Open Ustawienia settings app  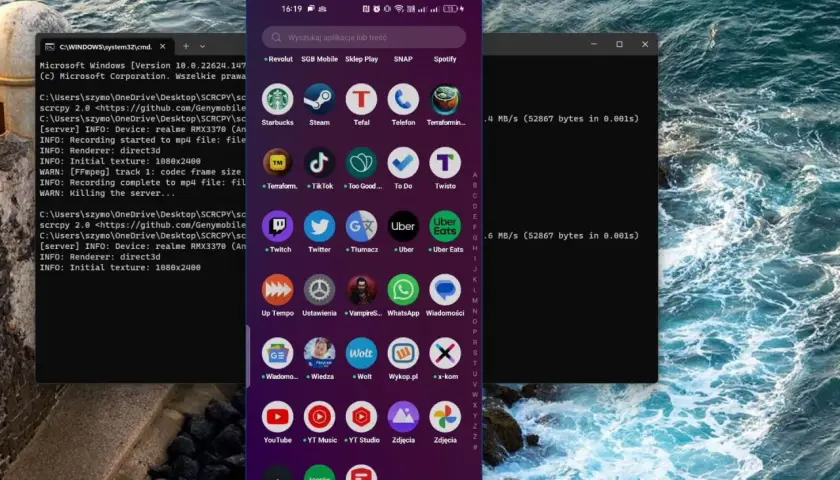[319, 290]
